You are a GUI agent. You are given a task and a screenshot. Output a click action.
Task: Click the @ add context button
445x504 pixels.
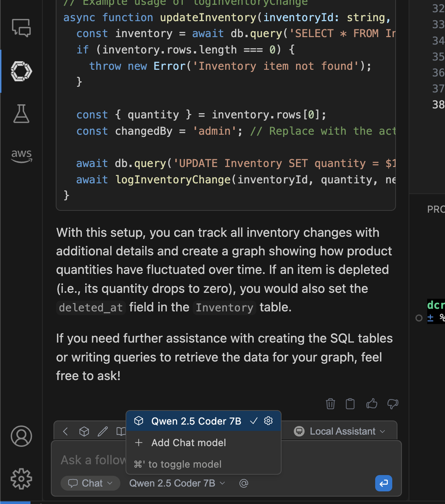244,483
